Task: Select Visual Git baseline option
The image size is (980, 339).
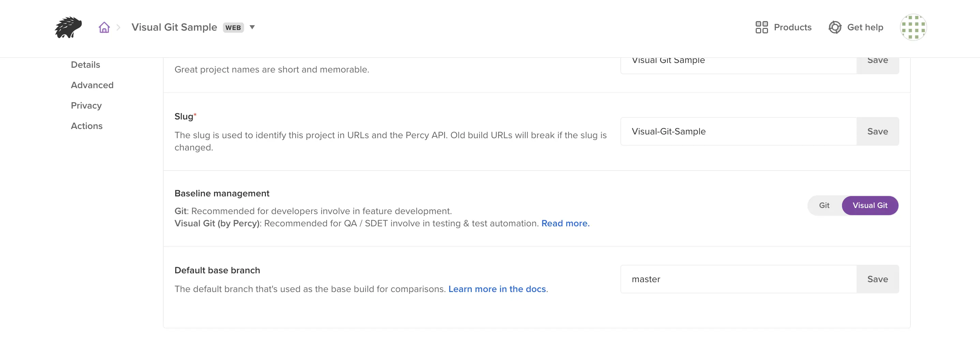Action: coord(870,206)
